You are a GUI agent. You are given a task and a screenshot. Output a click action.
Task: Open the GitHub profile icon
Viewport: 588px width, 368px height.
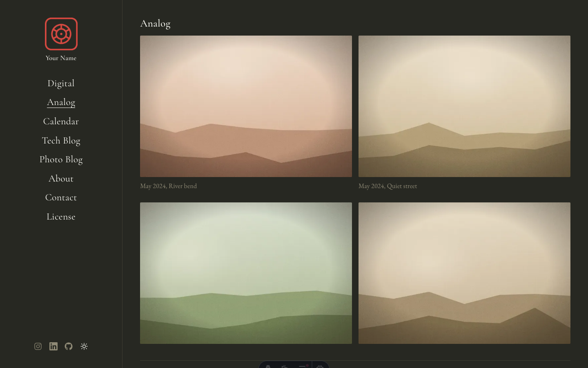(x=69, y=346)
